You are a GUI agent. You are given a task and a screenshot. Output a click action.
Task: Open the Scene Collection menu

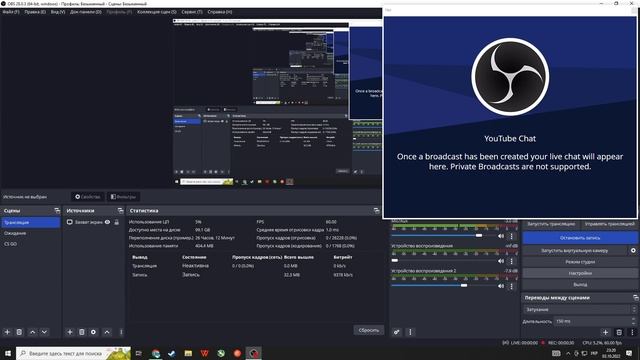(x=157, y=12)
